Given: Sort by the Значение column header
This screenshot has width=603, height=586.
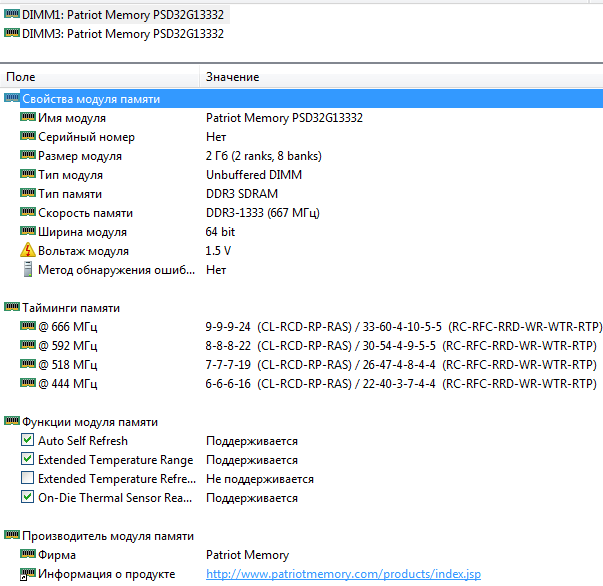Looking at the screenshot, I should coord(232,77).
